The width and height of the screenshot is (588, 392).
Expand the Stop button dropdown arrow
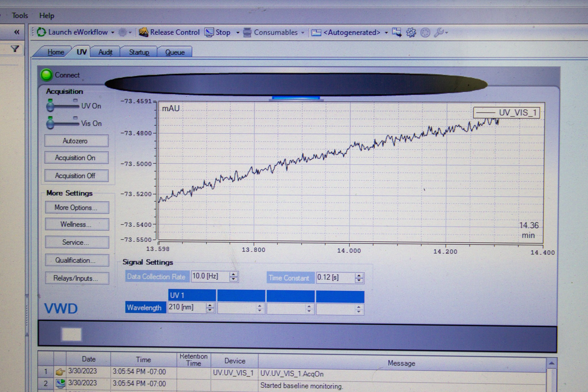(x=237, y=32)
